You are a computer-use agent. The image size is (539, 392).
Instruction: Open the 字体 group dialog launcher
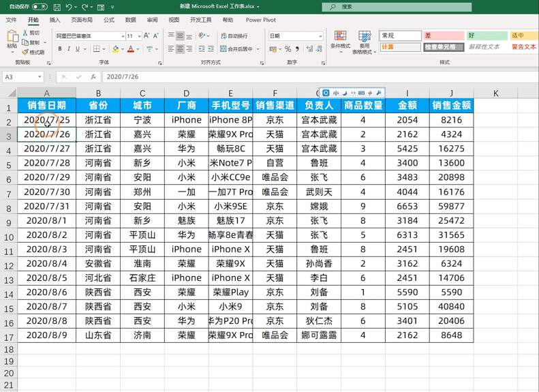click(x=160, y=63)
